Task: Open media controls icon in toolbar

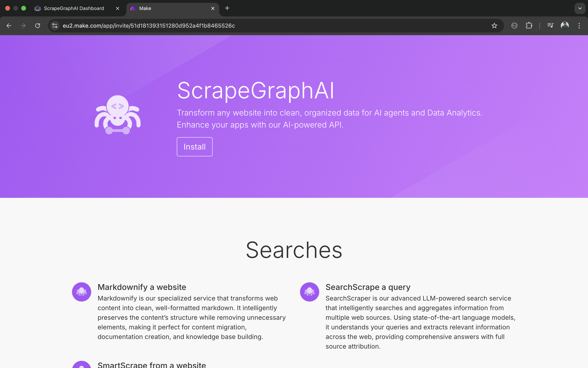Action: (x=550, y=26)
